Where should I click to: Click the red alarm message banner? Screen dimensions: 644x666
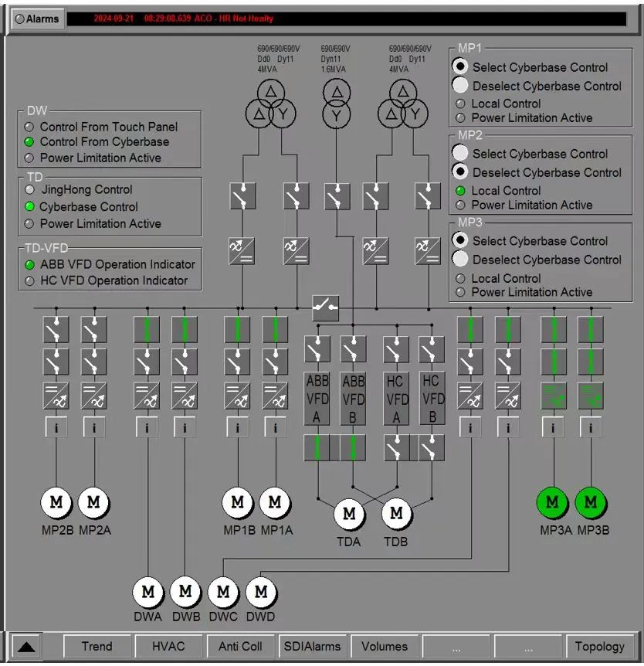click(346, 19)
